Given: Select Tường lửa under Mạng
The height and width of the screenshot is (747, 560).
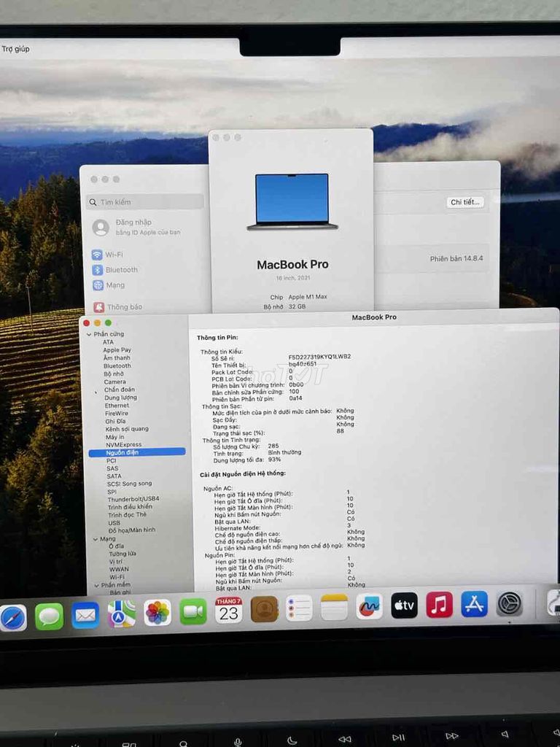Looking at the screenshot, I should pyautogui.click(x=122, y=554).
